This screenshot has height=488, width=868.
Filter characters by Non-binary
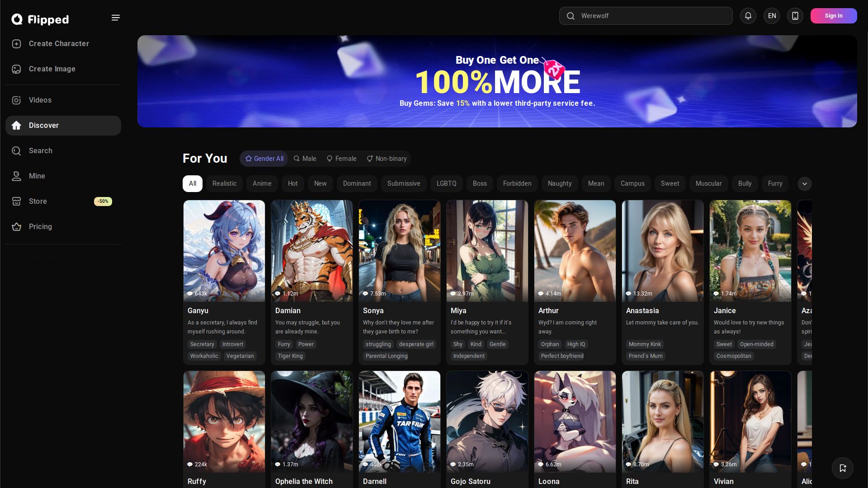point(387,159)
